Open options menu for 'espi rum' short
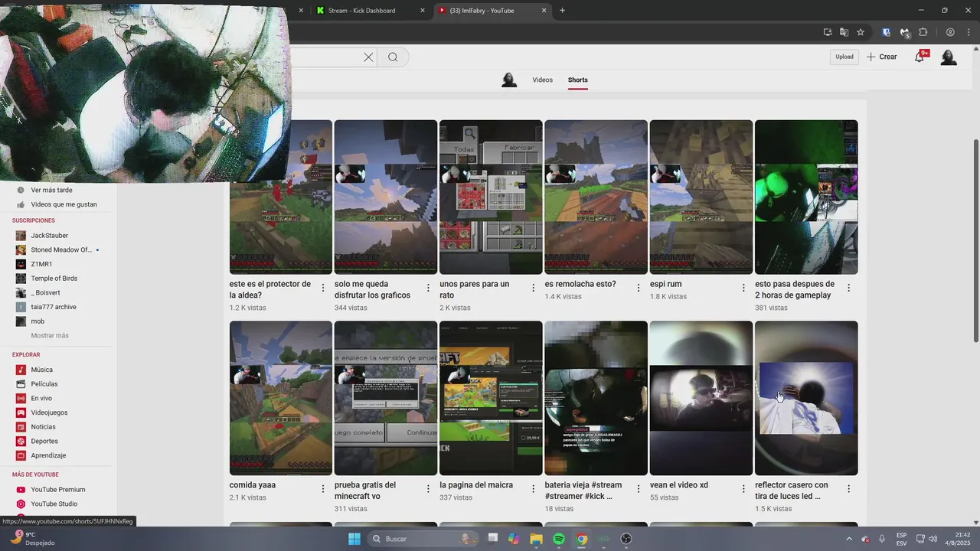Screen dimensions: 980x551 pyautogui.click(x=743, y=288)
